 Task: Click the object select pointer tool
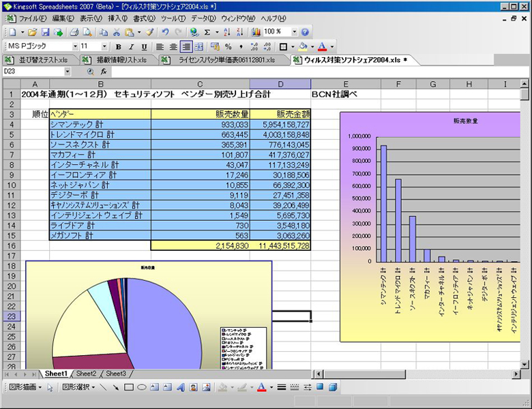(x=50, y=387)
